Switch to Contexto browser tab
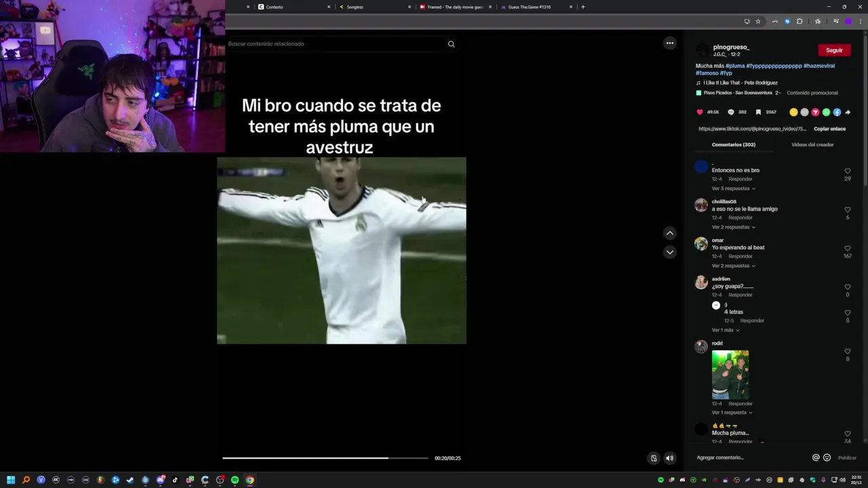The width and height of the screenshot is (868, 488). 293,7
